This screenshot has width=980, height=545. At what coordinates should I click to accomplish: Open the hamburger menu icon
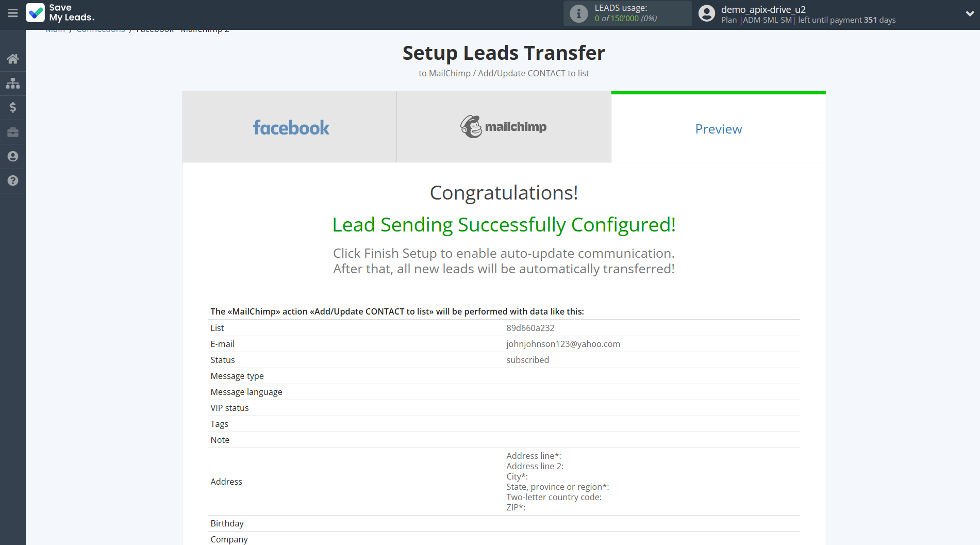point(13,13)
